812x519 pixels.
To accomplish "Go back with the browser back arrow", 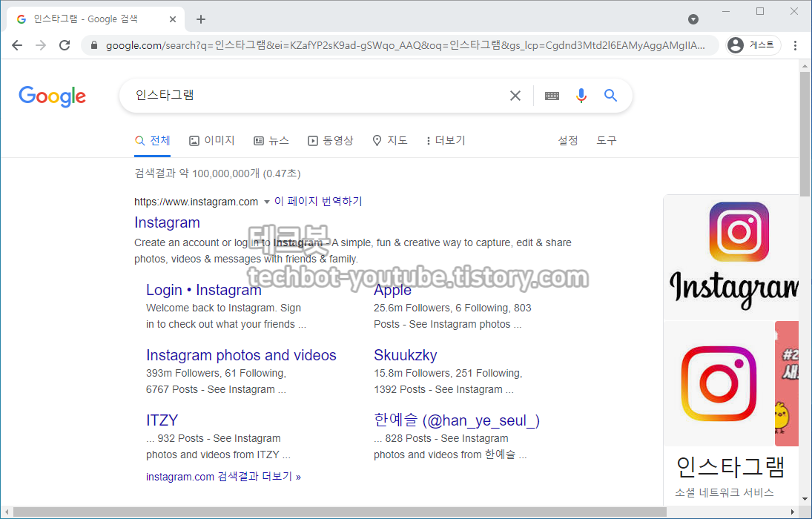I will (x=17, y=45).
